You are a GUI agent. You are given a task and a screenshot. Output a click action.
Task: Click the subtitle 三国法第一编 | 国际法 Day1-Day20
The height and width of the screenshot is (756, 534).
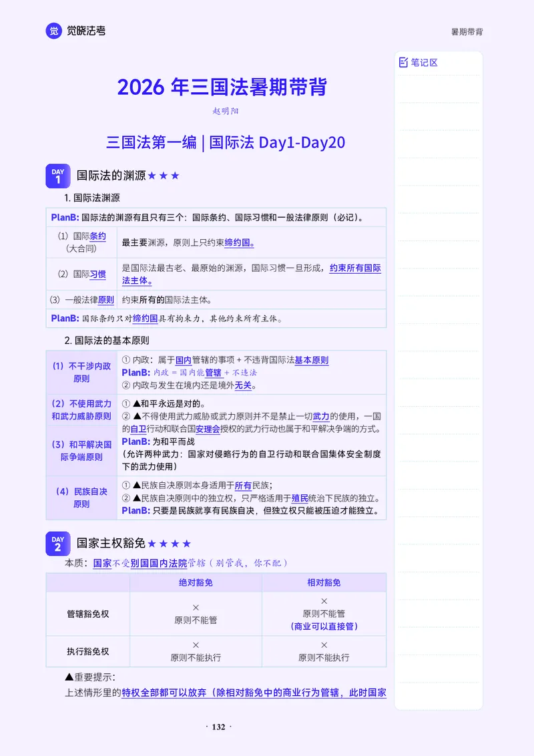226,142
